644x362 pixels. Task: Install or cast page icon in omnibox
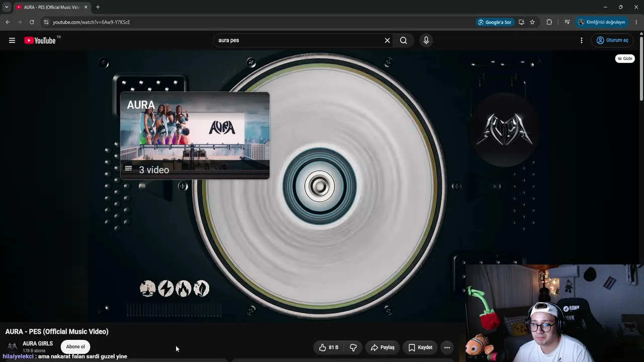pos(521,22)
